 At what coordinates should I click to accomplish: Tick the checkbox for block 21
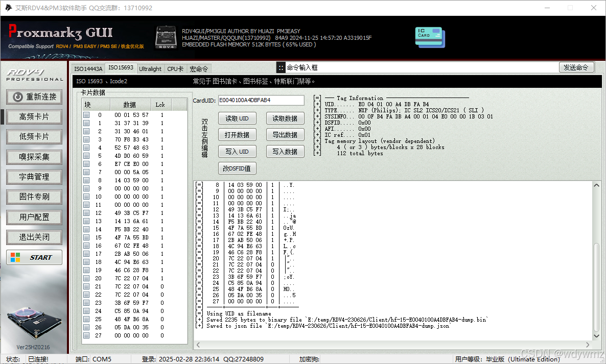(x=86, y=286)
